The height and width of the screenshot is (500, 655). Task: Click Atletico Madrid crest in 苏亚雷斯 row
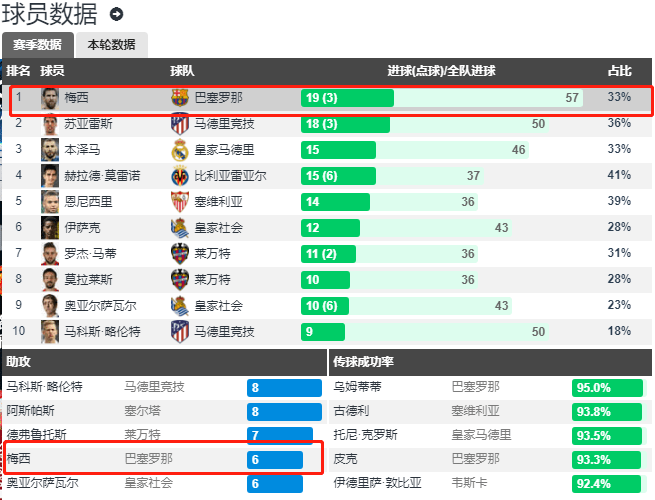pos(180,124)
